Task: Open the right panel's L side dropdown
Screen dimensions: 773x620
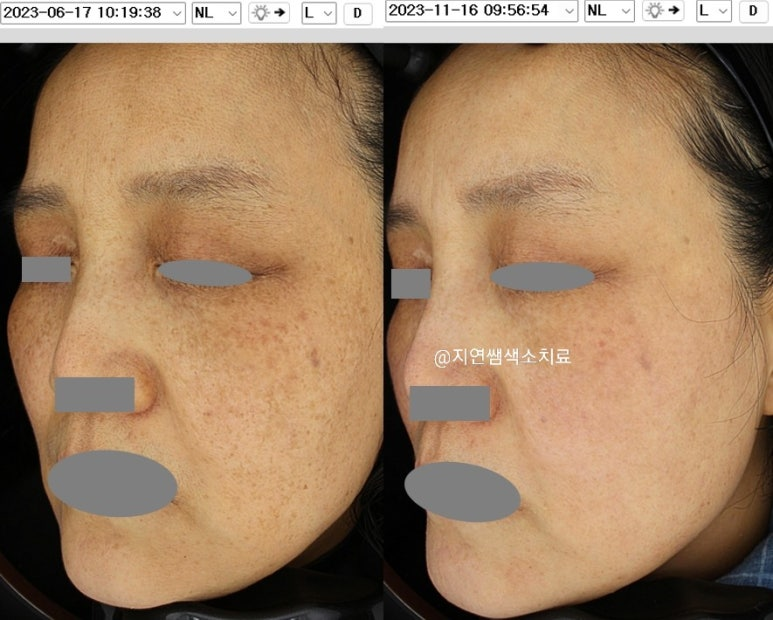Action: tap(714, 11)
